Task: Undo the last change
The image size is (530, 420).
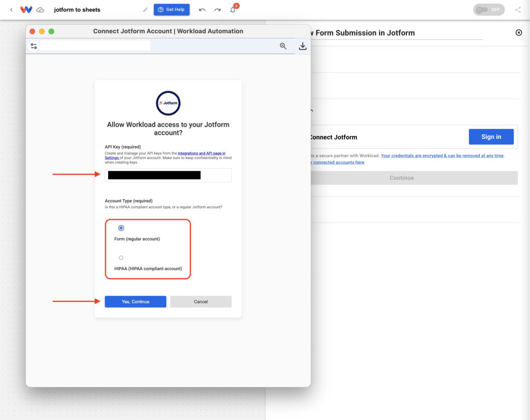Action: tap(202, 10)
